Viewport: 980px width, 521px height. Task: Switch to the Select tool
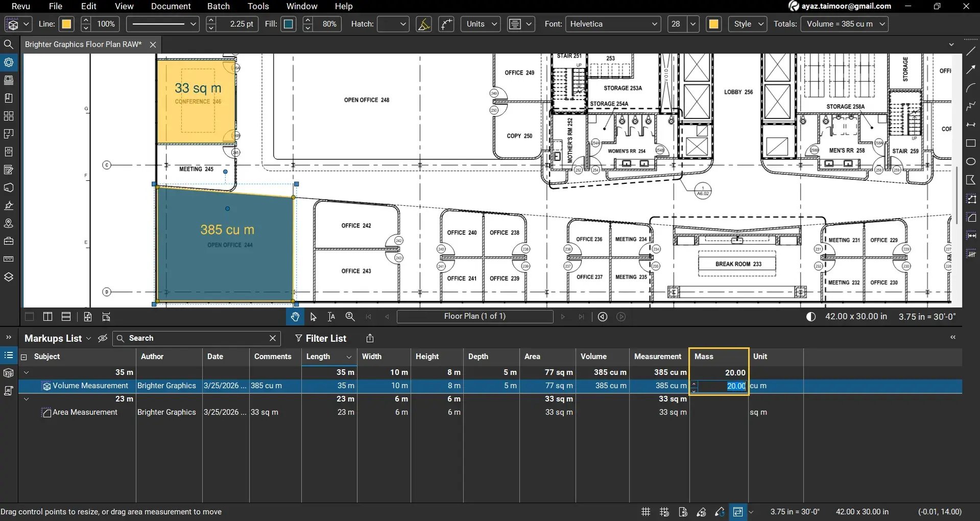[313, 317]
